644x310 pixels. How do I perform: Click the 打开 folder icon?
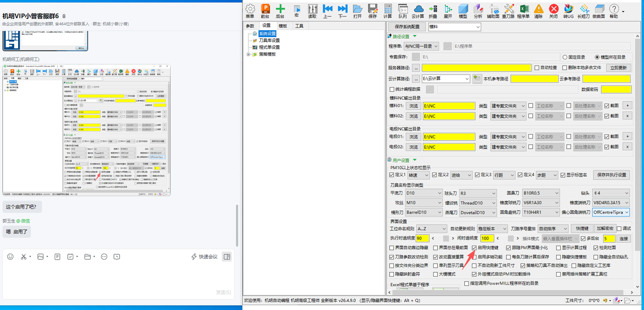click(x=357, y=11)
